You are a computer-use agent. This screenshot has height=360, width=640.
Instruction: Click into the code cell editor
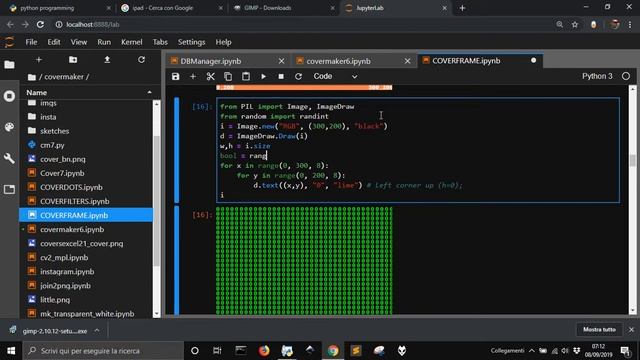418,151
